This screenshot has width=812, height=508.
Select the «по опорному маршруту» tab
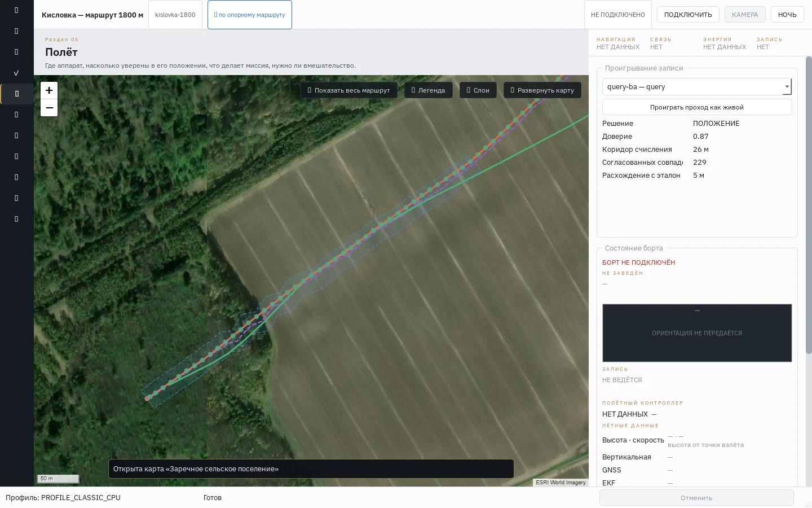(250, 15)
